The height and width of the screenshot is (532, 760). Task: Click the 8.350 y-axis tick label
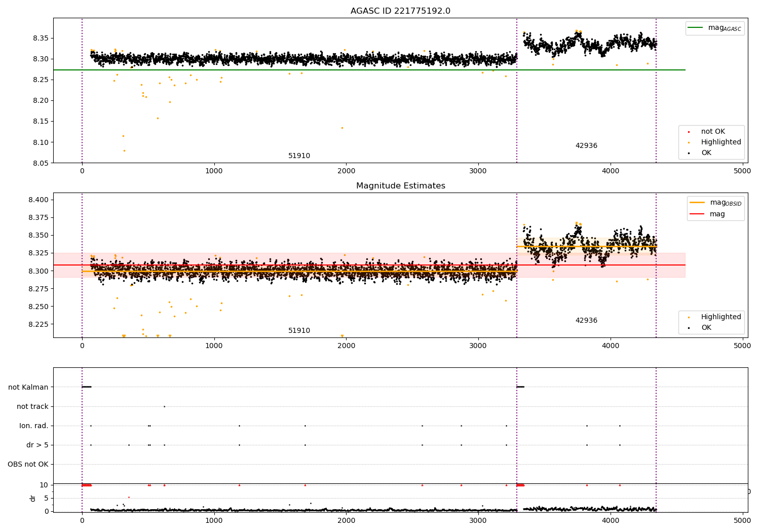[39, 235]
